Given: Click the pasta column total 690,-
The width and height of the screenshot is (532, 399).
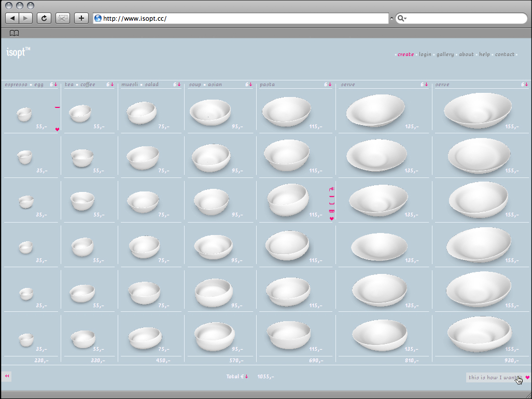Looking at the screenshot, I should [316, 361].
